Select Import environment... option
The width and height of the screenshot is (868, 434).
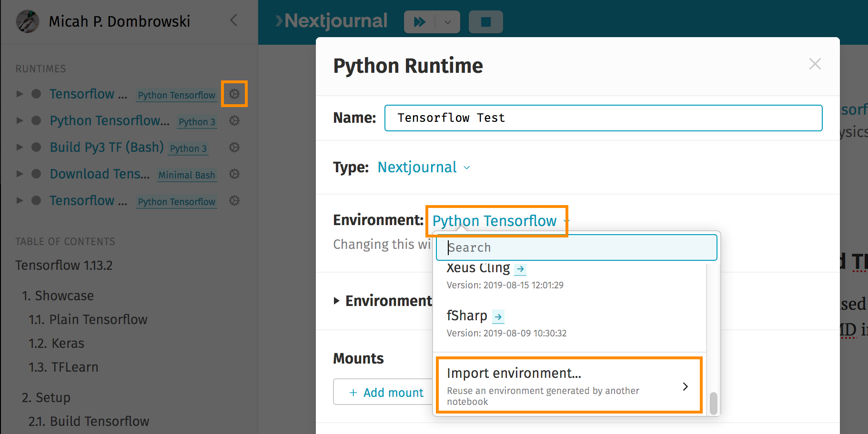point(569,386)
